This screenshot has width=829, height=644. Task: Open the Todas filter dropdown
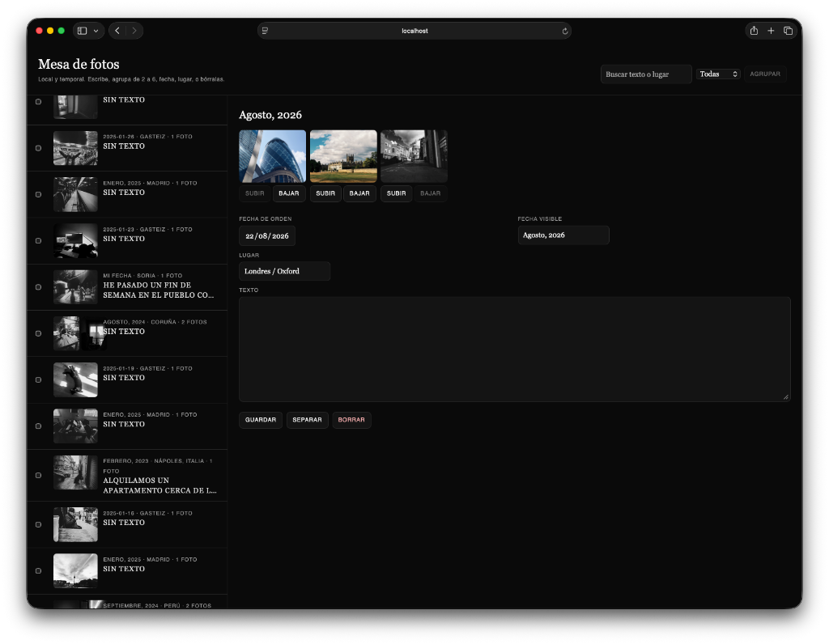coord(718,74)
